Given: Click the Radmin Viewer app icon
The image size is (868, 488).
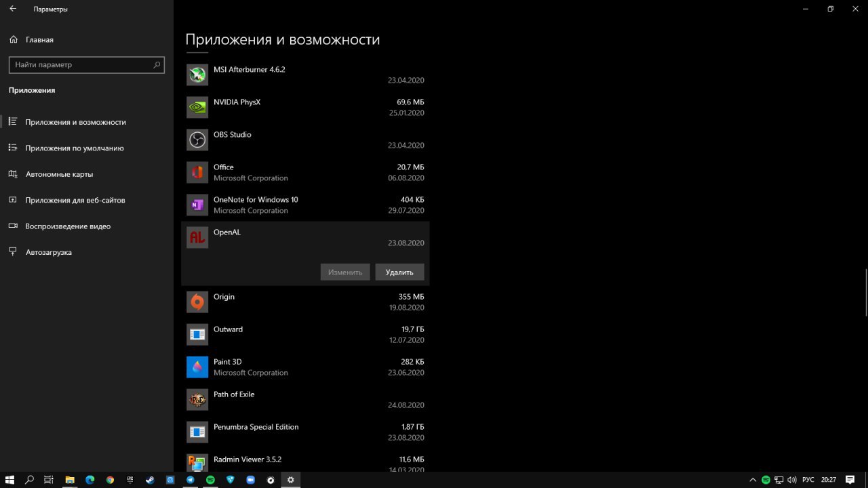Looking at the screenshot, I should pos(197,462).
